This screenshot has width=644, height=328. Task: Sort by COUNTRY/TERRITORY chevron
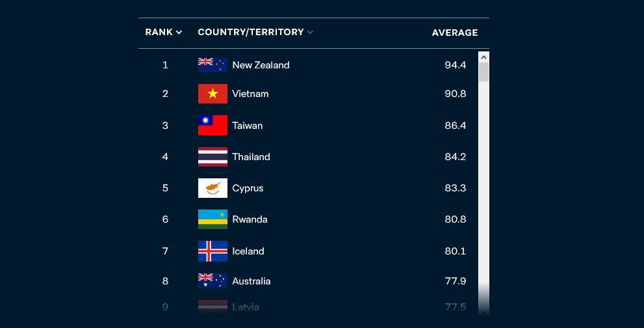(310, 33)
